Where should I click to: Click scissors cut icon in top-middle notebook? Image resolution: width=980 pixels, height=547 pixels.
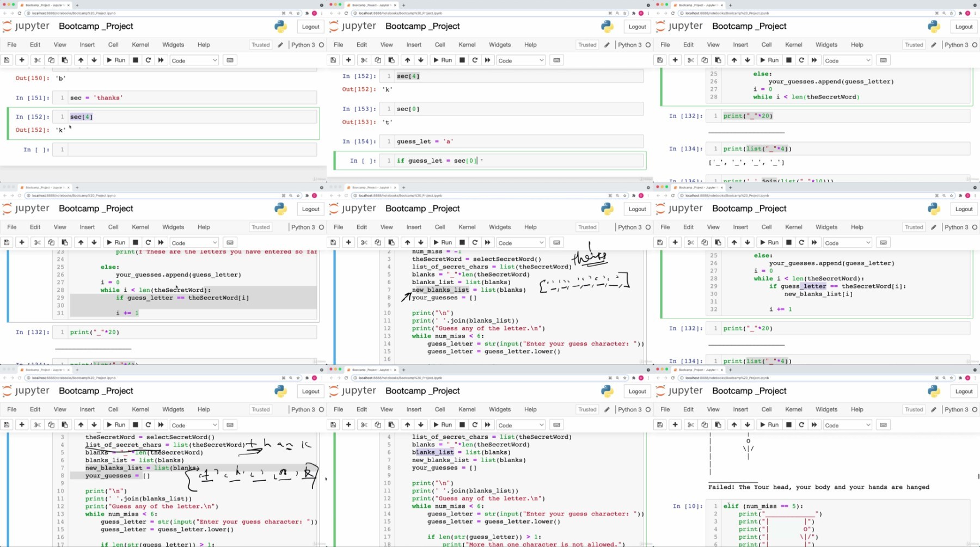(364, 60)
